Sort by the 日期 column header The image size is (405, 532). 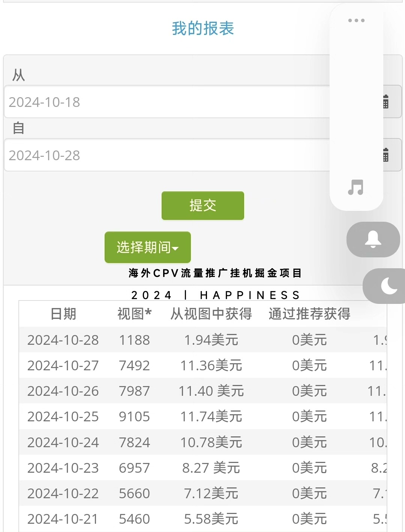63,314
